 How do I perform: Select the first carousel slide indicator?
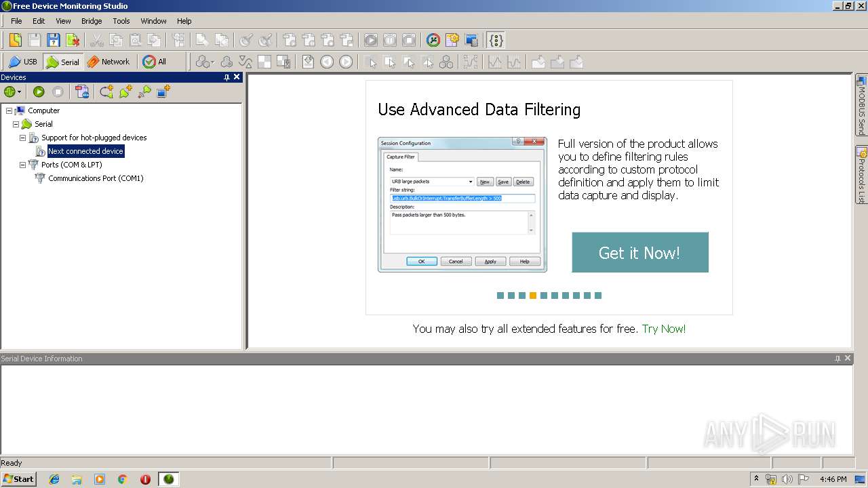point(500,296)
